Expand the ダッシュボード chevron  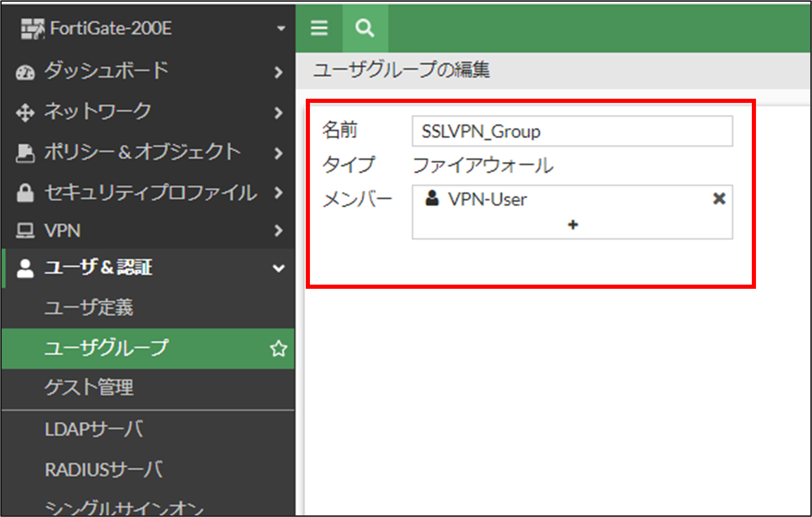pyautogui.click(x=279, y=73)
